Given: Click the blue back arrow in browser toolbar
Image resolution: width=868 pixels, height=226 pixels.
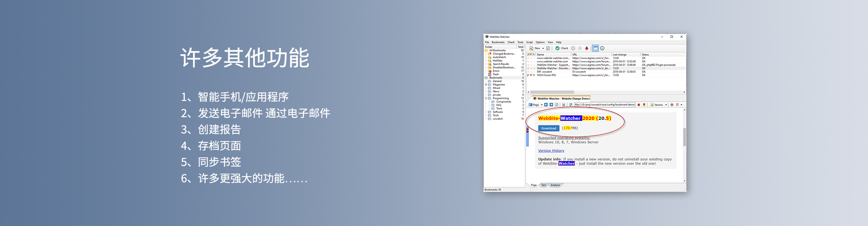Looking at the screenshot, I should (546, 105).
